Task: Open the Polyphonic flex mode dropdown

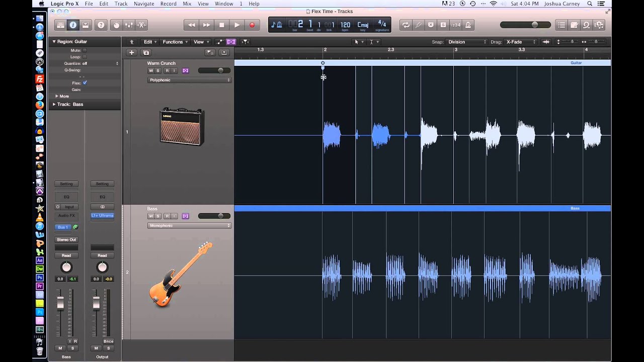Action: click(x=189, y=80)
